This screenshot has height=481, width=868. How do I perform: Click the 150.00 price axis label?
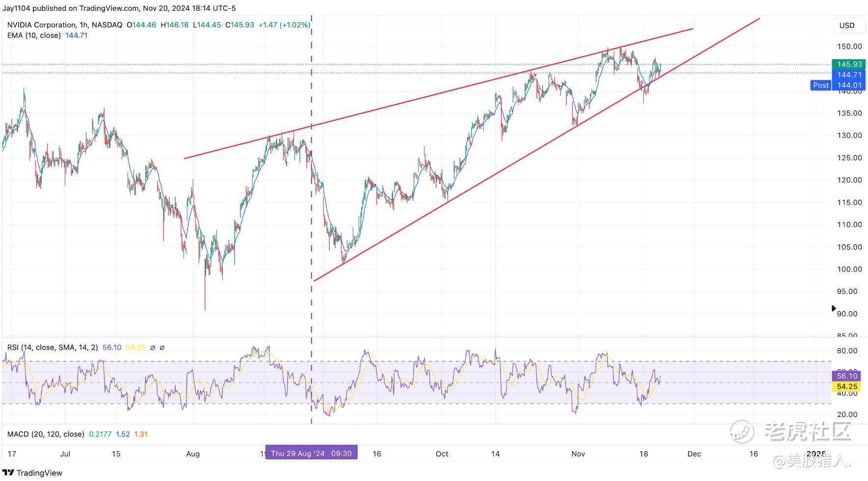[x=849, y=47]
